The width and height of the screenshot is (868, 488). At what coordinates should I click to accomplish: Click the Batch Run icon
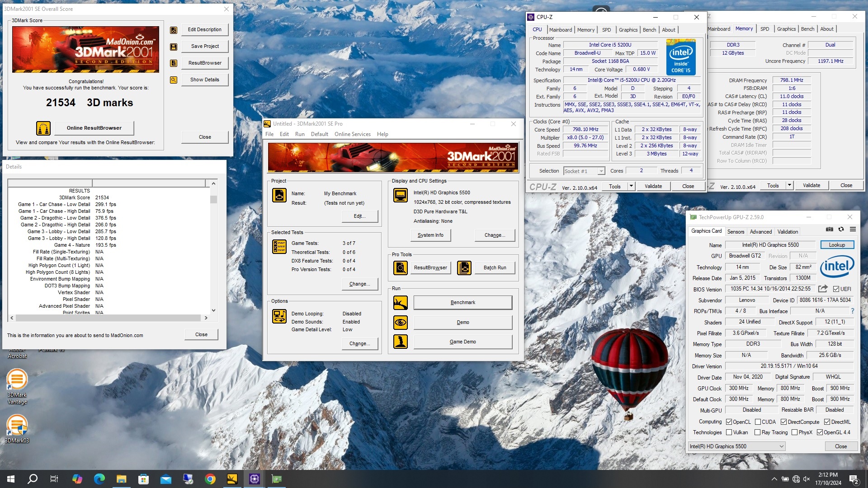[464, 268]
